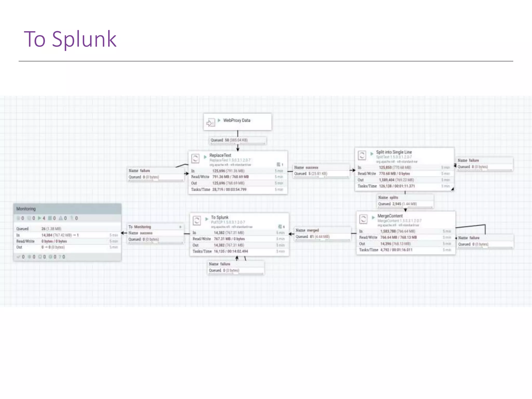The width and height of the screenshot is (532, 399).
Task: Click the ReplaceText processor icon
Action: (x=195, y=158)
